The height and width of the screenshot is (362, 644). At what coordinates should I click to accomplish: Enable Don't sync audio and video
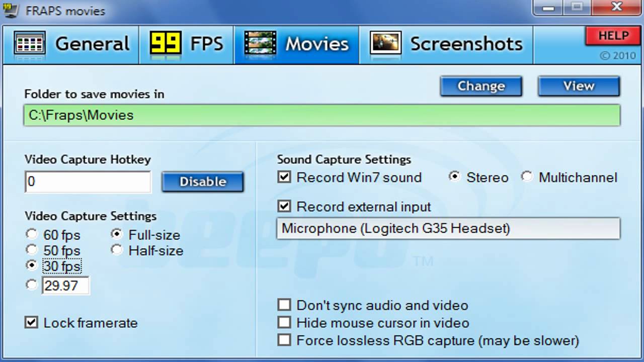[284, 305]
